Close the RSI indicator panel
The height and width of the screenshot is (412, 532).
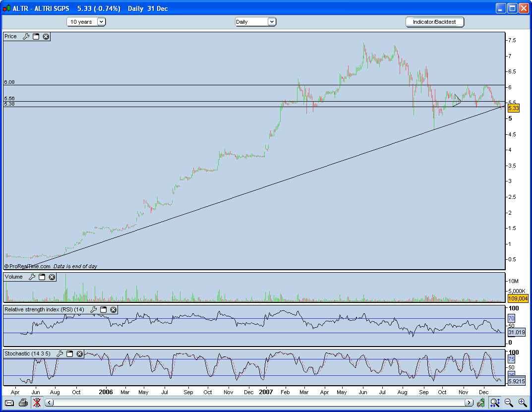point(114,309)
